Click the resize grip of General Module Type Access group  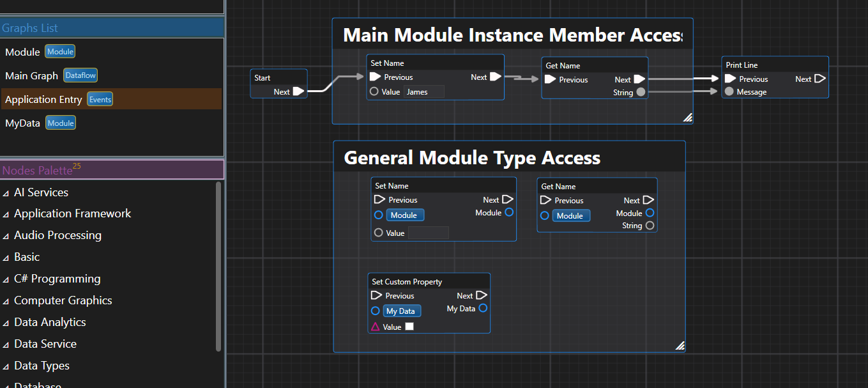click(x=680, y=345)
